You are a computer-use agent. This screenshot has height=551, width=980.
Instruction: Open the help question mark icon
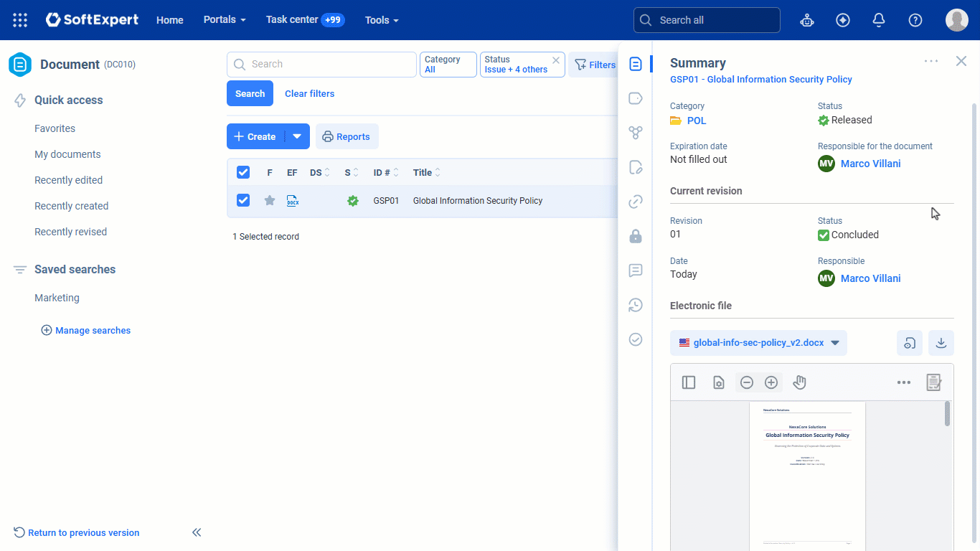[x=915, y=20]
